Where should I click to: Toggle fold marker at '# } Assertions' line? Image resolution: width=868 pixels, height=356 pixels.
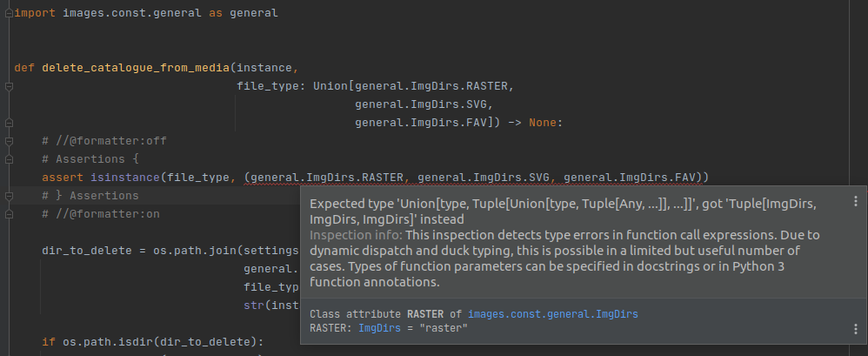coord(9,196)
